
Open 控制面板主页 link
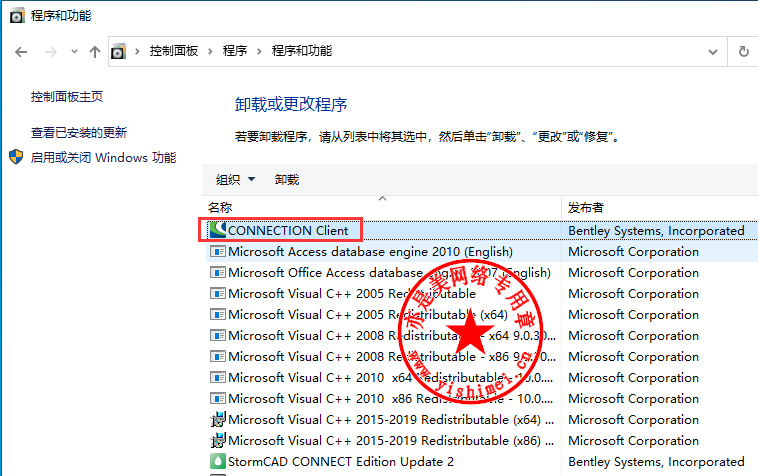[67, 97]
